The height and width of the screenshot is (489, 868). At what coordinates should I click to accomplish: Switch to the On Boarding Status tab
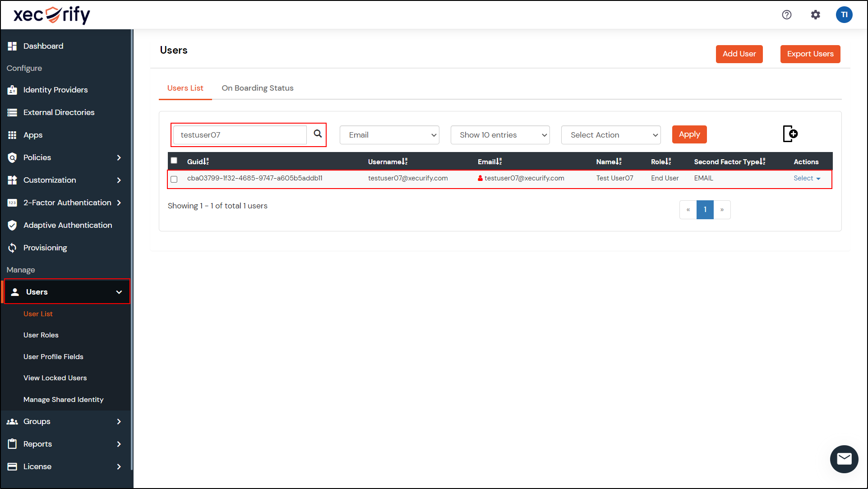258,88
